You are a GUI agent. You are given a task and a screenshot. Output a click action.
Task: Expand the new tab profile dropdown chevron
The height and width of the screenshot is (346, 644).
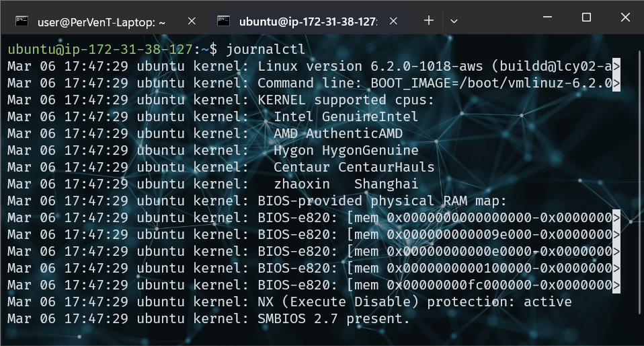pos(454,21)
